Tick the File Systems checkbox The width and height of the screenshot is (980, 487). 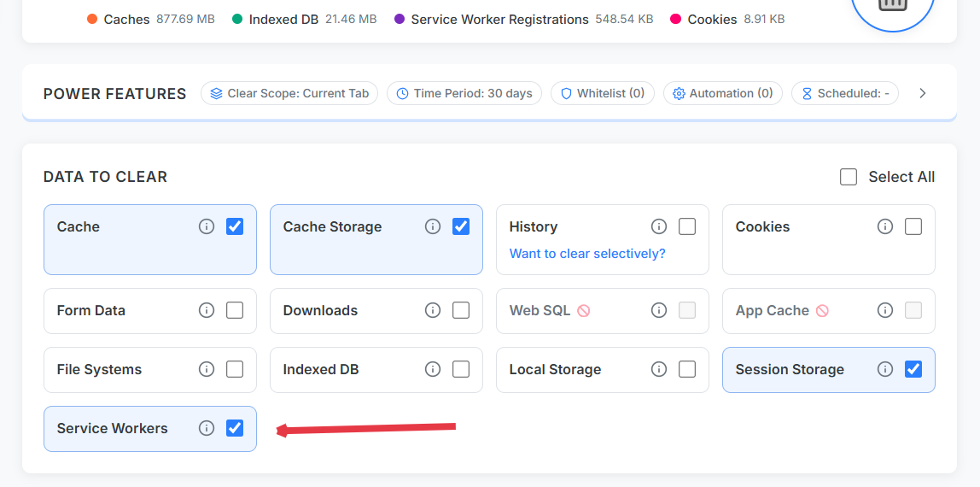[235, 369]
